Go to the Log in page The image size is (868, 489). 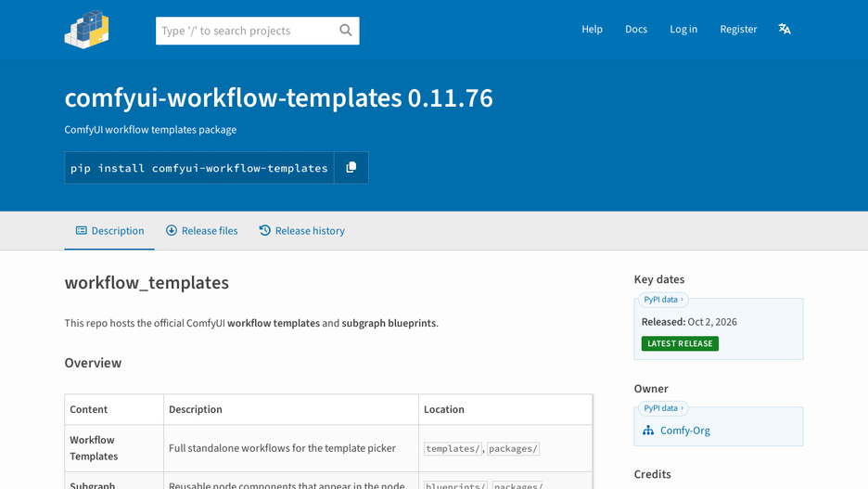click(683, 29)
